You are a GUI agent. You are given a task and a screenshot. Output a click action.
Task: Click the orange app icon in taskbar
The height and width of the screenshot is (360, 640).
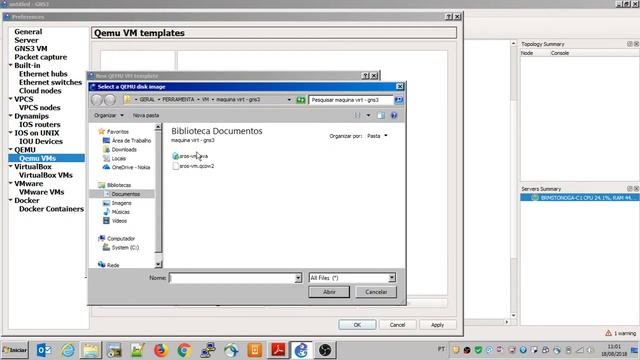[x=255, y=350]
